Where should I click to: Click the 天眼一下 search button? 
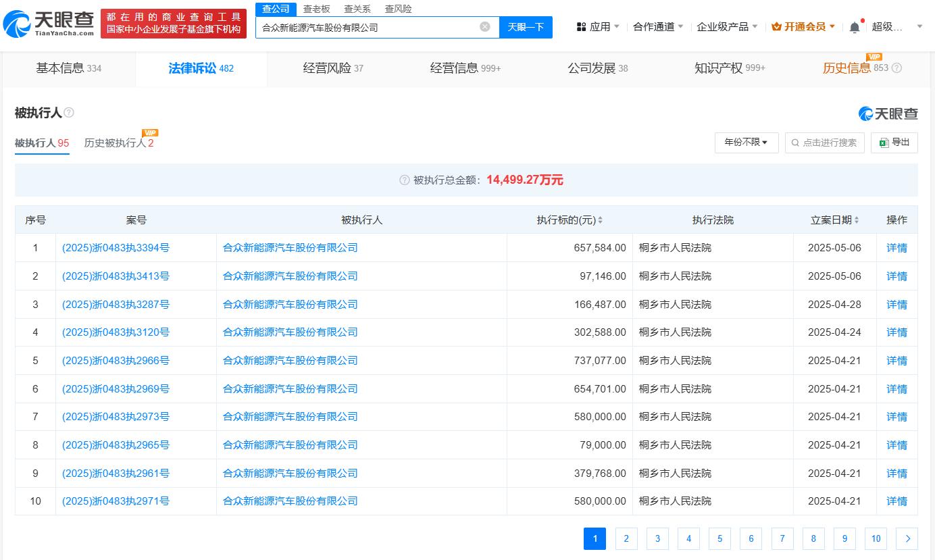pos(526,27)
